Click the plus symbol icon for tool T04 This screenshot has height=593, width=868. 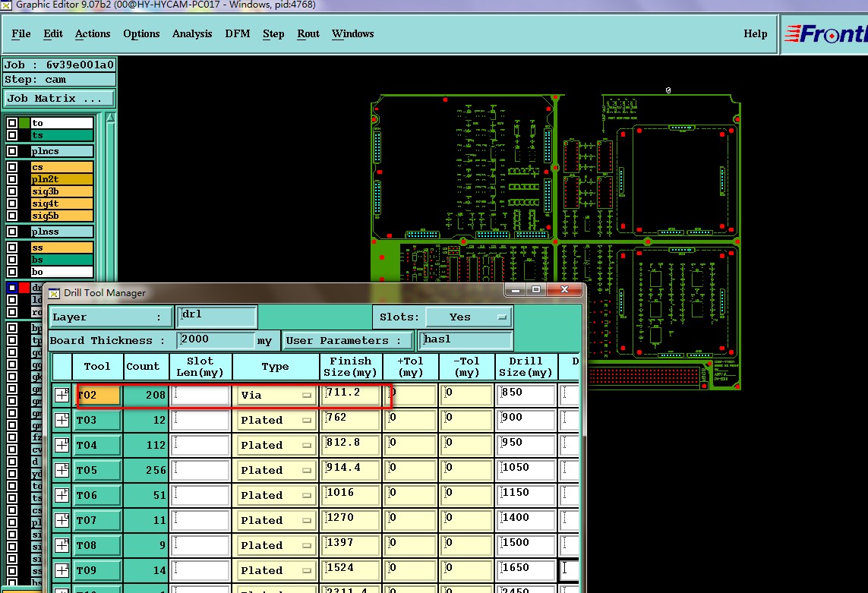coord(62,446)
